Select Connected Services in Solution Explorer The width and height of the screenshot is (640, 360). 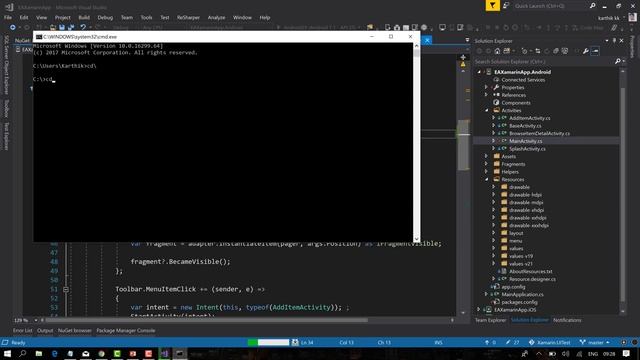523,80
